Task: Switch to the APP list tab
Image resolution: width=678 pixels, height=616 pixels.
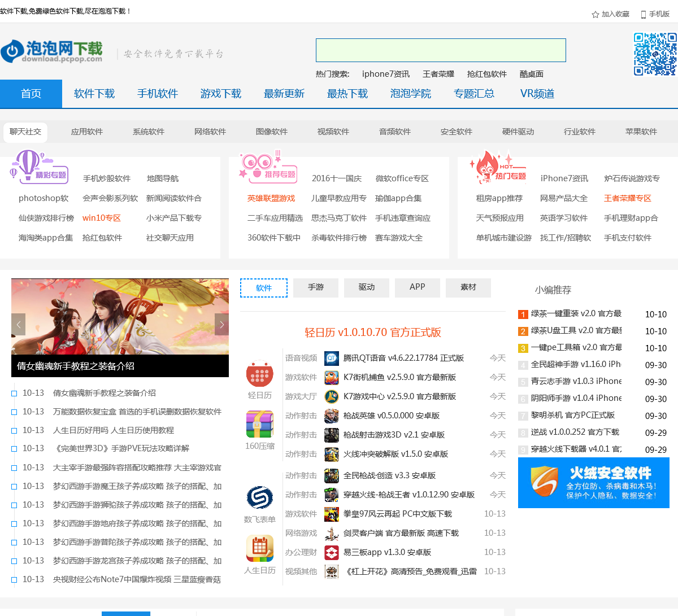Action: (418, 287)
